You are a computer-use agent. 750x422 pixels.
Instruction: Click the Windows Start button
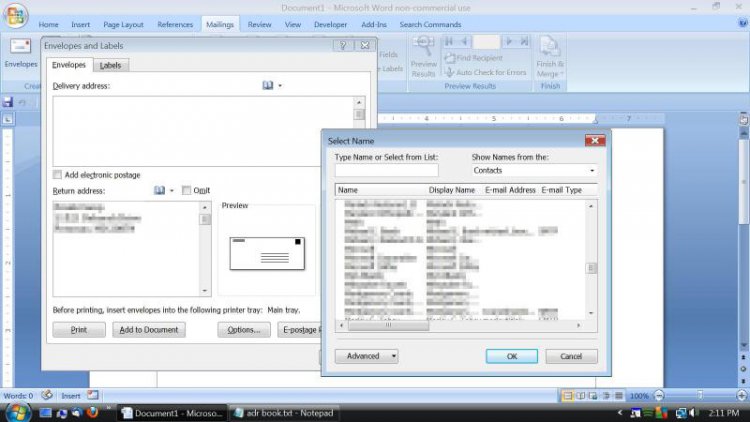17,412
